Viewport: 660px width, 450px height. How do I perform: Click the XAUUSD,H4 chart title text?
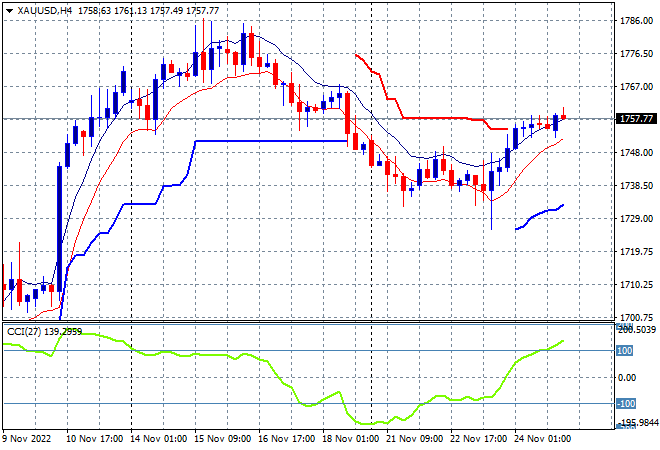coord(45,11)
